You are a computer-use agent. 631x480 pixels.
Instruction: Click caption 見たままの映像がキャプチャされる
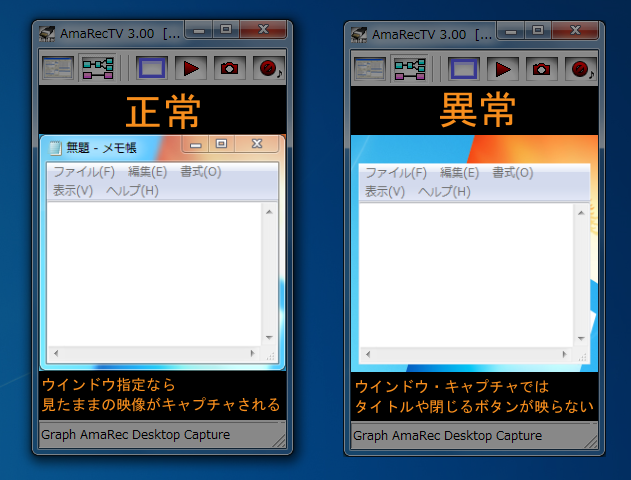point(161,404)
